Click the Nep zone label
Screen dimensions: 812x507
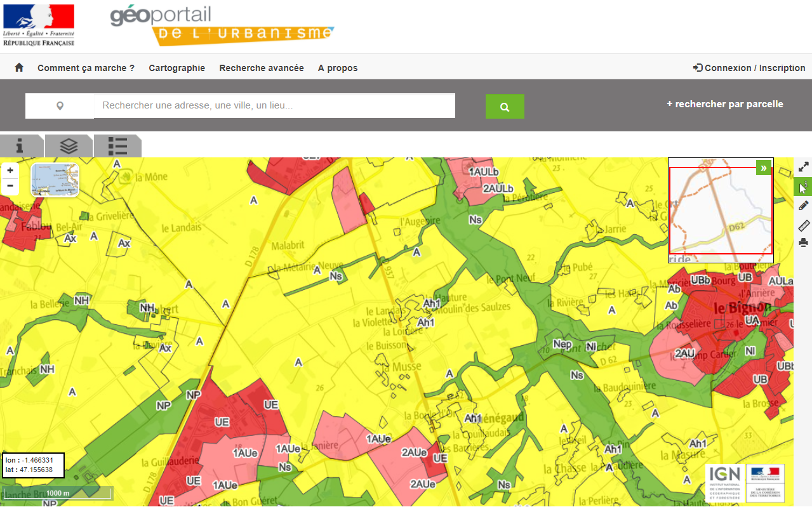pos(562,345)
